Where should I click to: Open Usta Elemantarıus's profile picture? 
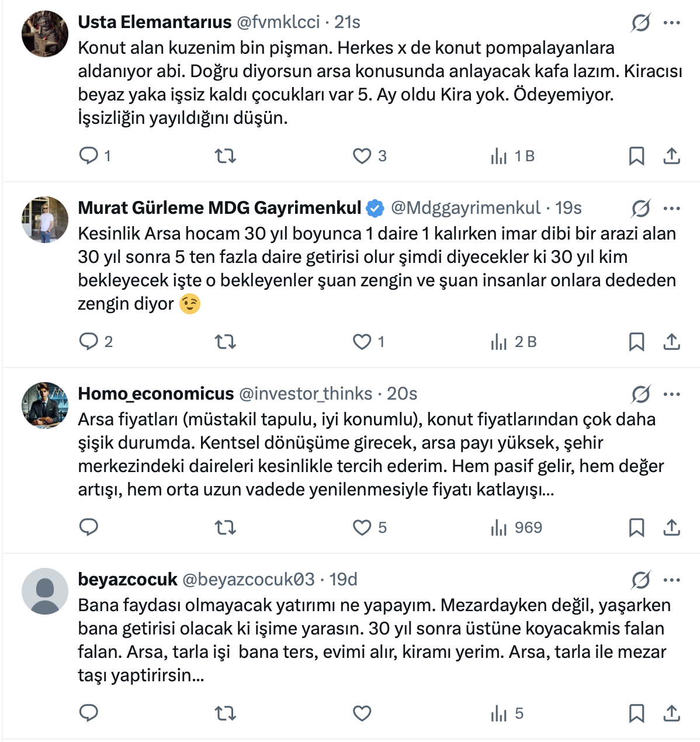point(45,33)
